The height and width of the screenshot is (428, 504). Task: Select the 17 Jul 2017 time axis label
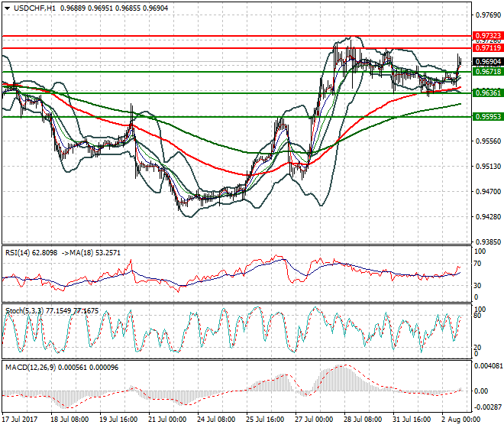[20, 420]
